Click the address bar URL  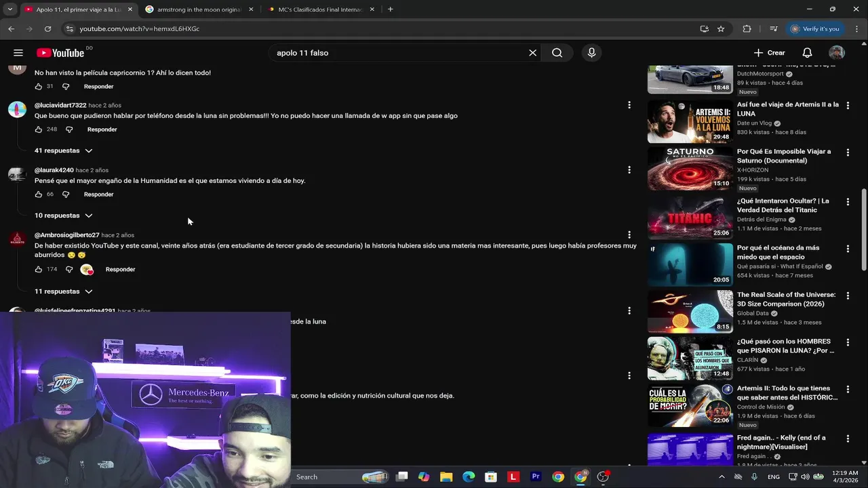point(139,28)
